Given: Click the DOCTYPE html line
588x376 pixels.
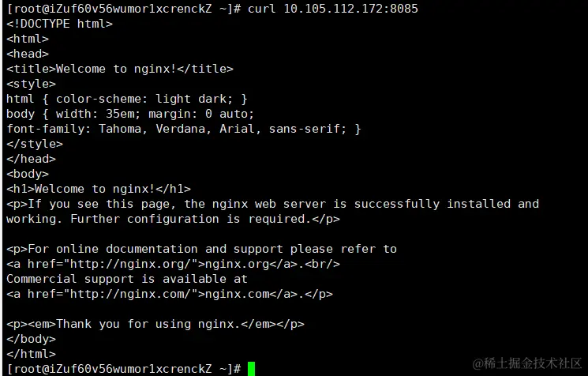Looking at the screenshot, I should (x=59, y=23).
